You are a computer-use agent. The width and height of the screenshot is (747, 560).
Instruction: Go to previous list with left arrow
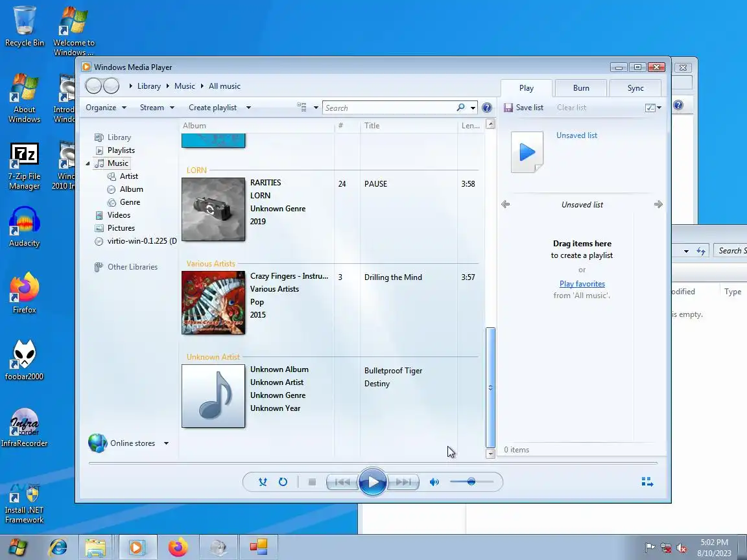pos(506,204)
